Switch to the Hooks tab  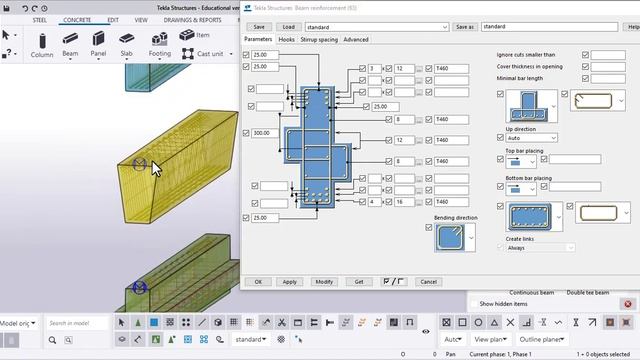[286, 40]
